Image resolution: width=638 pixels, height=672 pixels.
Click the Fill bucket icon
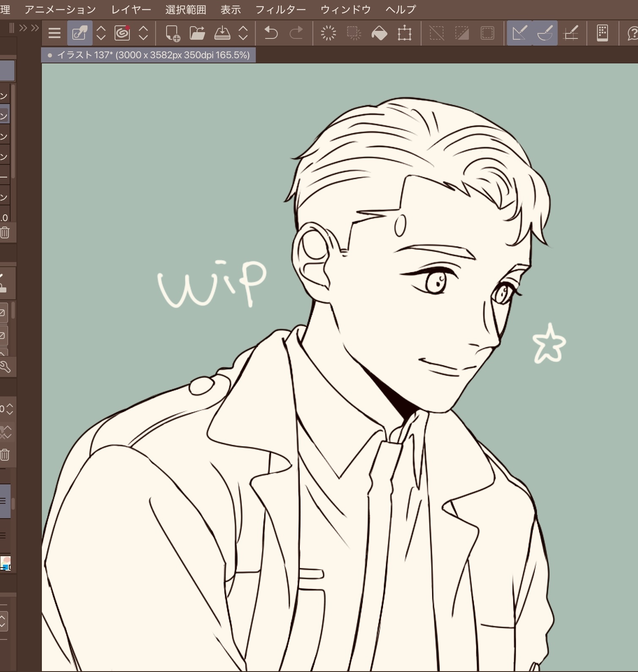coord(379,33)
